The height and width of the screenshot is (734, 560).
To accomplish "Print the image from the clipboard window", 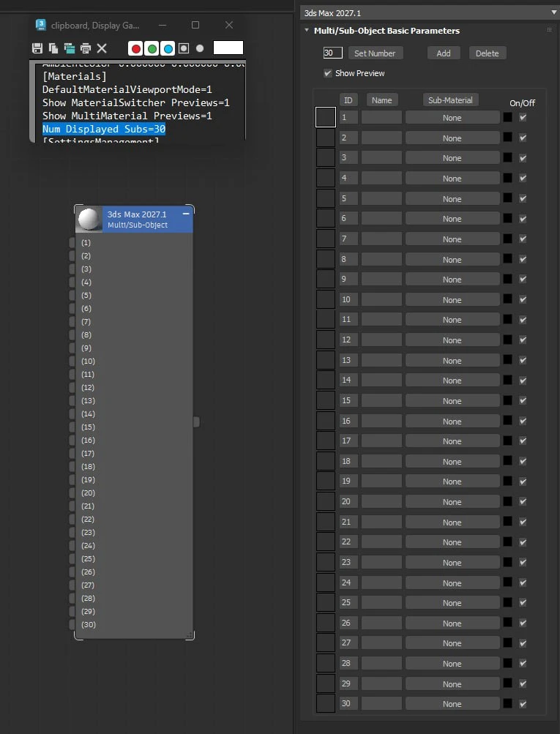I will point(85,48).
